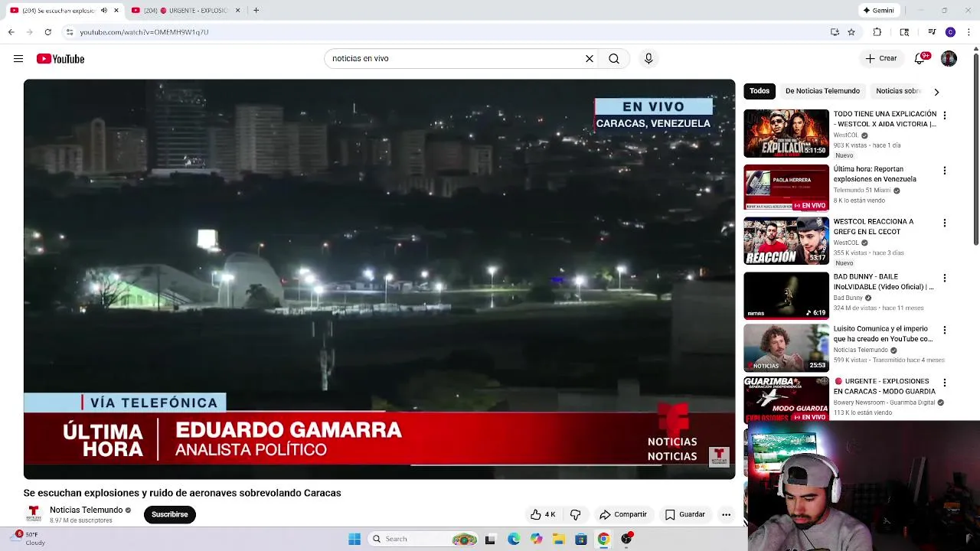Share the video via Compartir
This screenshot has width=980, height=551.
(623, 514)
